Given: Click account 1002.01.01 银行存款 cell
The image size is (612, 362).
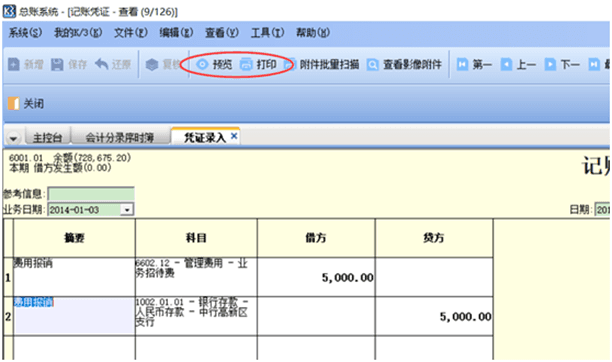Looking at the screenshot, I should (196, 316).
